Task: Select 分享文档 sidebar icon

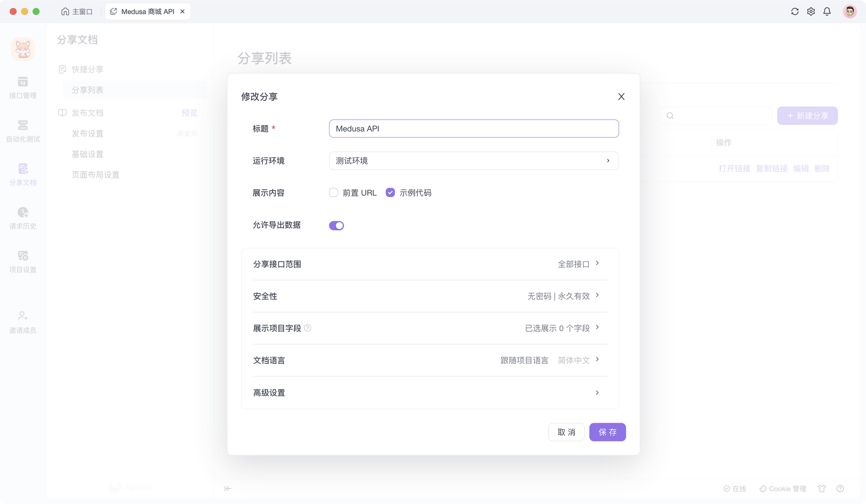Action: (x=23, y=175)
